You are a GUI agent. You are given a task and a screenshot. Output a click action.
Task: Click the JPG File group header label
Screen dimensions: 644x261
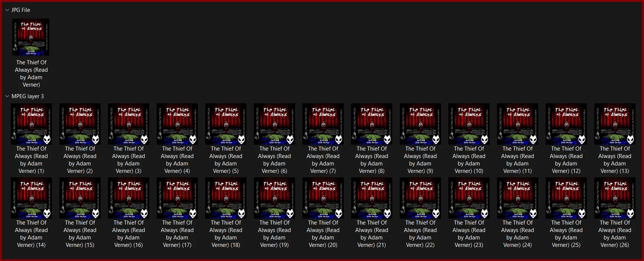point(21,10)
